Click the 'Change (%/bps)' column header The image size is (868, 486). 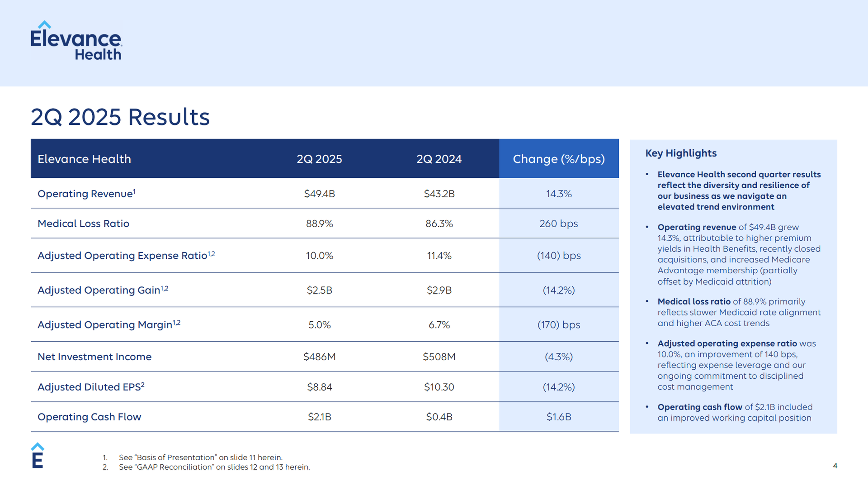click(x=559, y=159)
